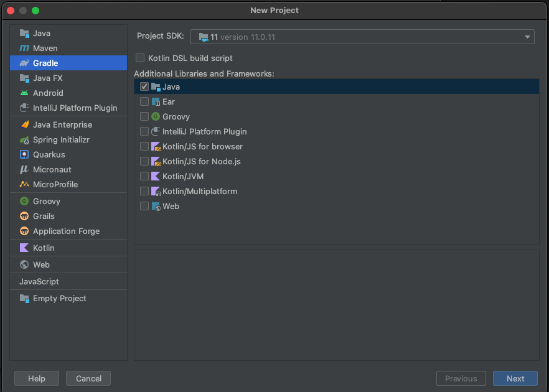Screen dimensions: 549x392
Task: Select the Grails icon
Action: click(24, 217)
